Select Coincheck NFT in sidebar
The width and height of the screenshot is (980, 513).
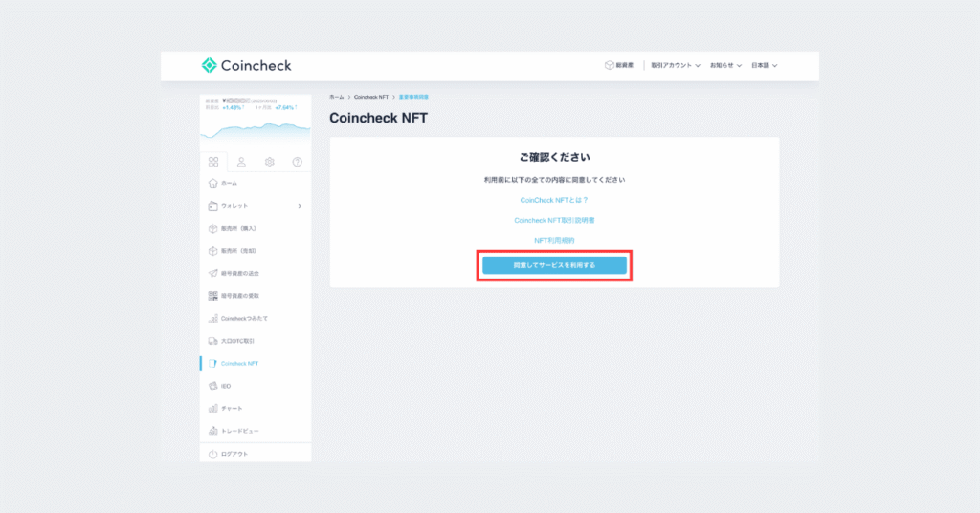point(255,363)
